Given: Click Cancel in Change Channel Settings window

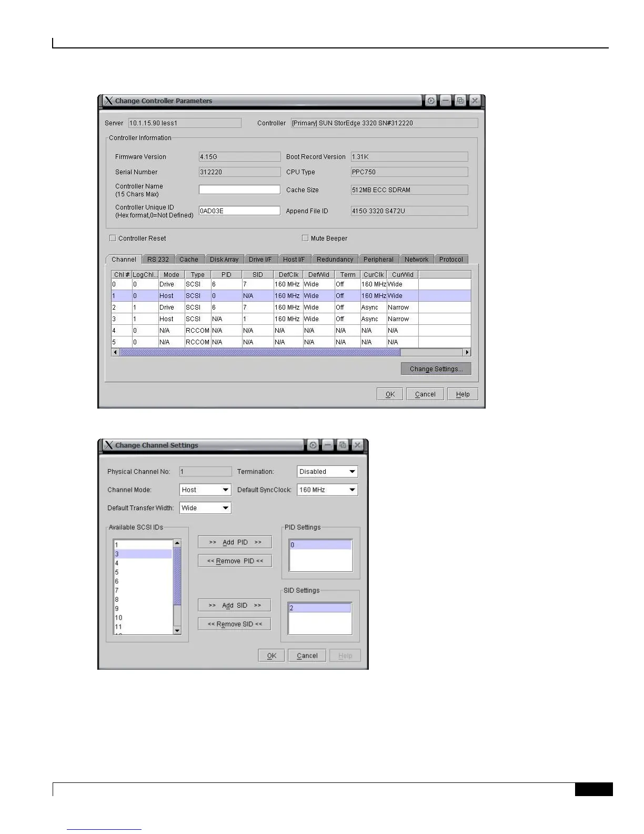Looking at the screenshot, I should pyautogui.click(x=307, y=656).
